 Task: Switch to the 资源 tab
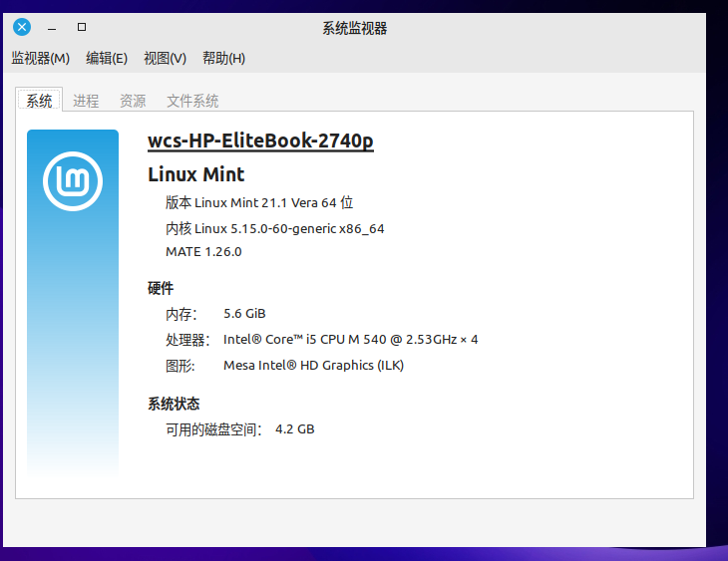tap(133, 101)
